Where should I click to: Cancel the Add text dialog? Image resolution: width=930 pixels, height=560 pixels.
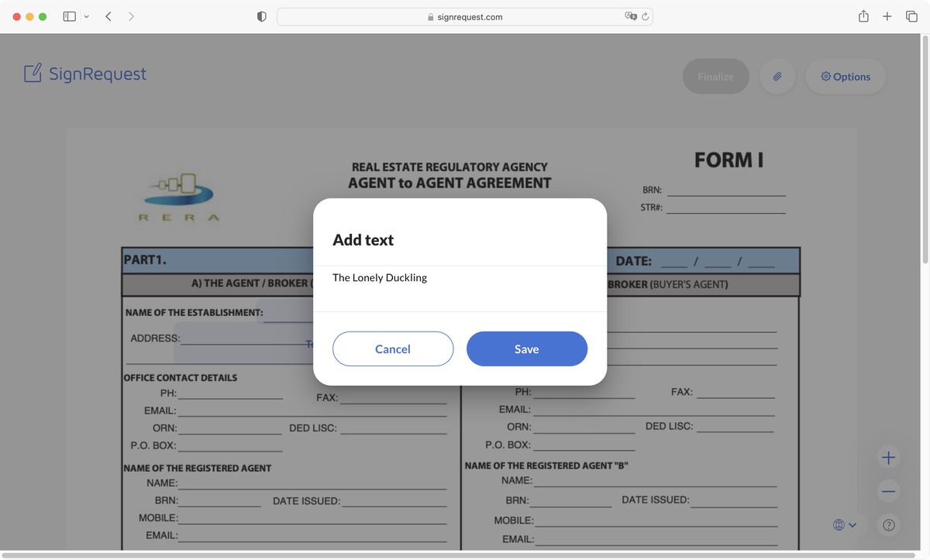click(x=393, y=349)
